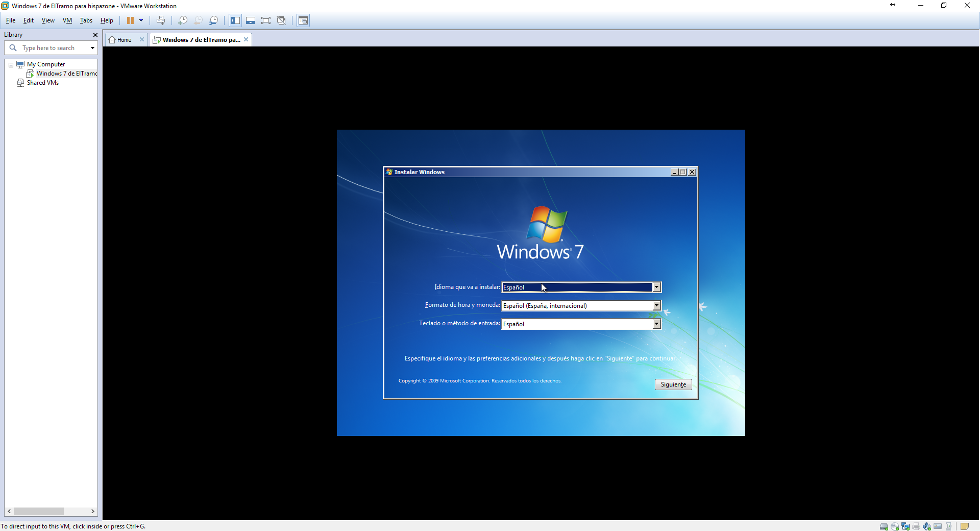Click the VMware Workstation title bar icon
Image resolution: width=980 pixels, height=531 pixels.
click(x=5, y=6)
